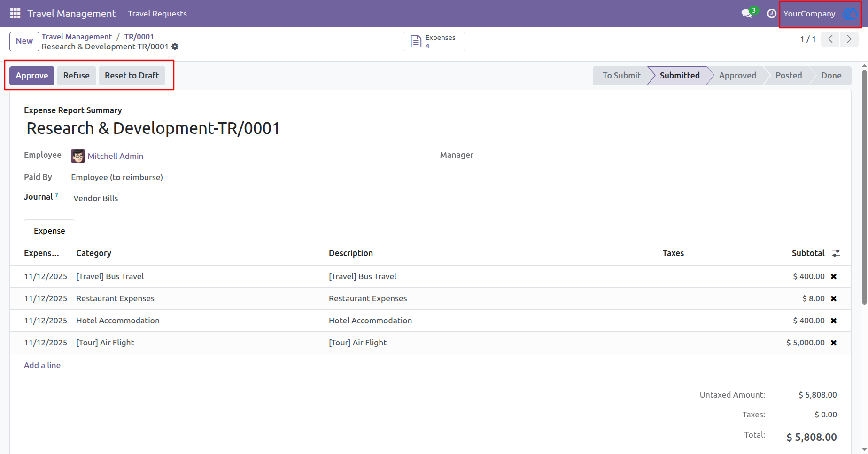Click the gear actions icon near breadcrumb

[175, 47]
